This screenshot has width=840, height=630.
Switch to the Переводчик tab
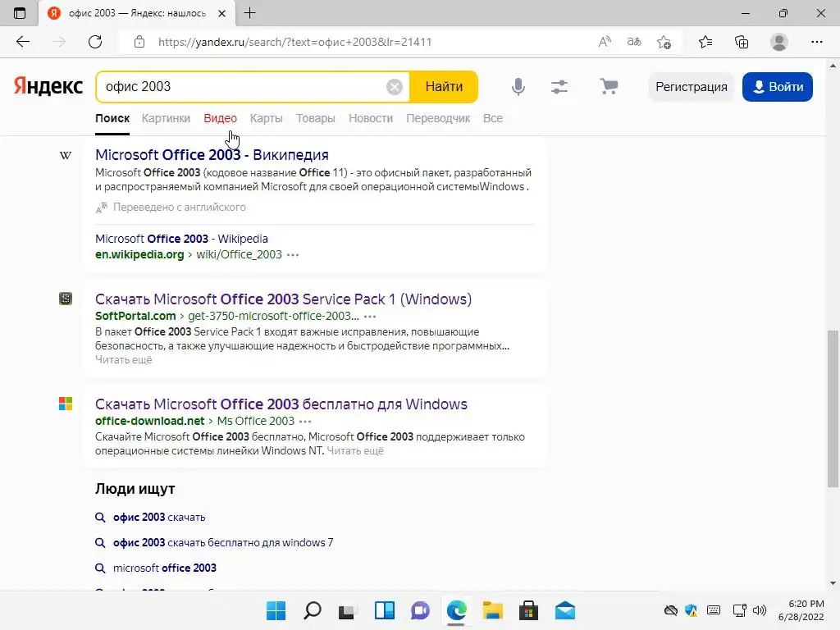[438, 118]
